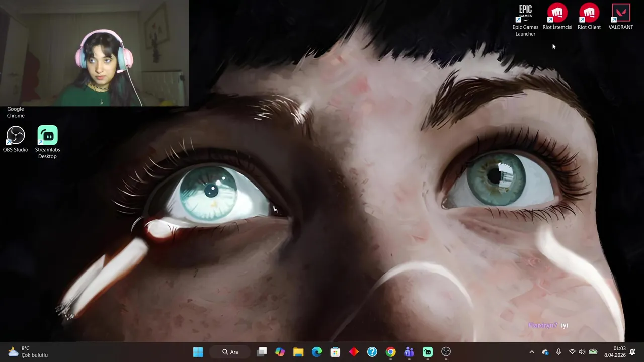644x362 pixels.
Task: Open Wi-Fi network settings tray icon
Action: click(572, 352)
